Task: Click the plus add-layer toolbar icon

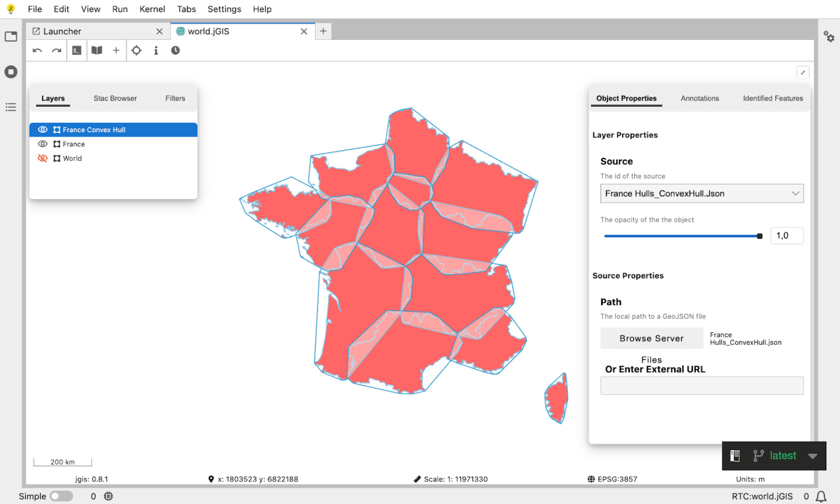Action: 116,50
